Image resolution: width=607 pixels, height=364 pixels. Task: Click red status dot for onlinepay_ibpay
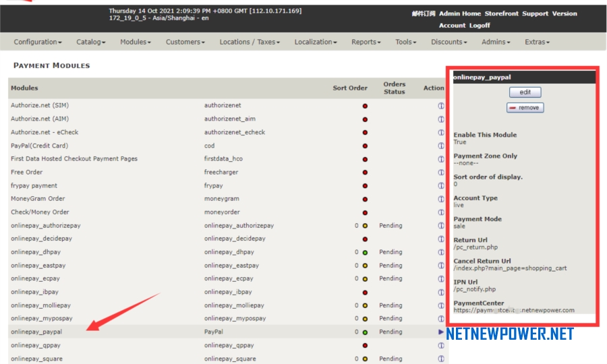[x=365, y=293]
